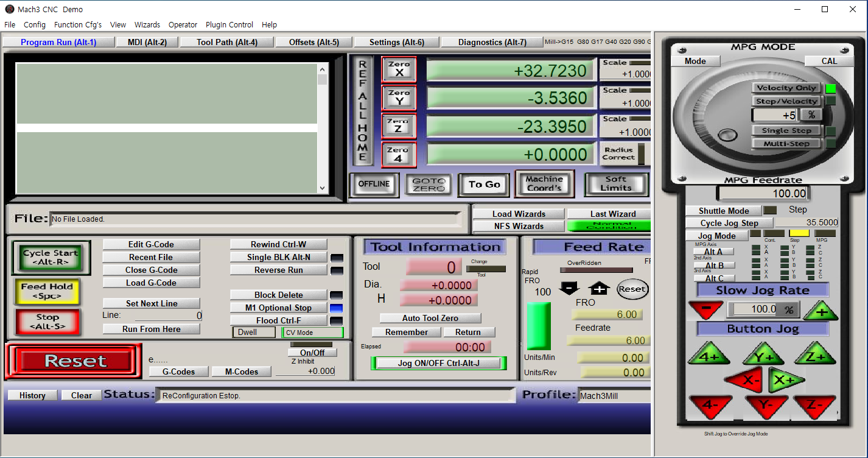Enable Single Step MPG mode
This screenshot has height=458, width=868.
(x=786, y=130)
